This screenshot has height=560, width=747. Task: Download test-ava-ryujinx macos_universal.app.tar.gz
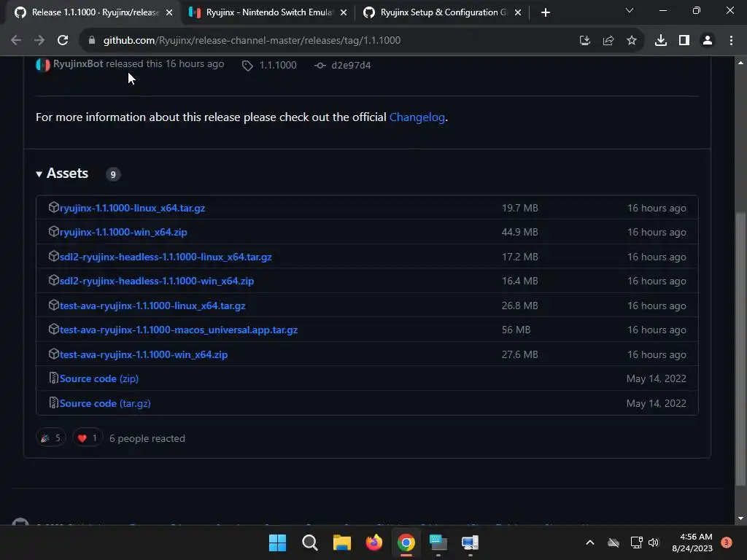pyautogui.click(x=179, y=330)
